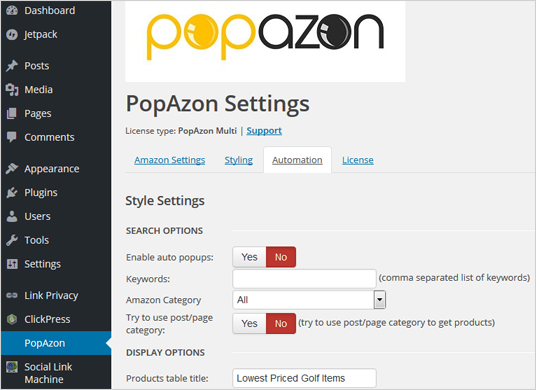Screen dimensions: 536x390
Task: Set Enable auto popups to Yes
Action: coord(249,257)
